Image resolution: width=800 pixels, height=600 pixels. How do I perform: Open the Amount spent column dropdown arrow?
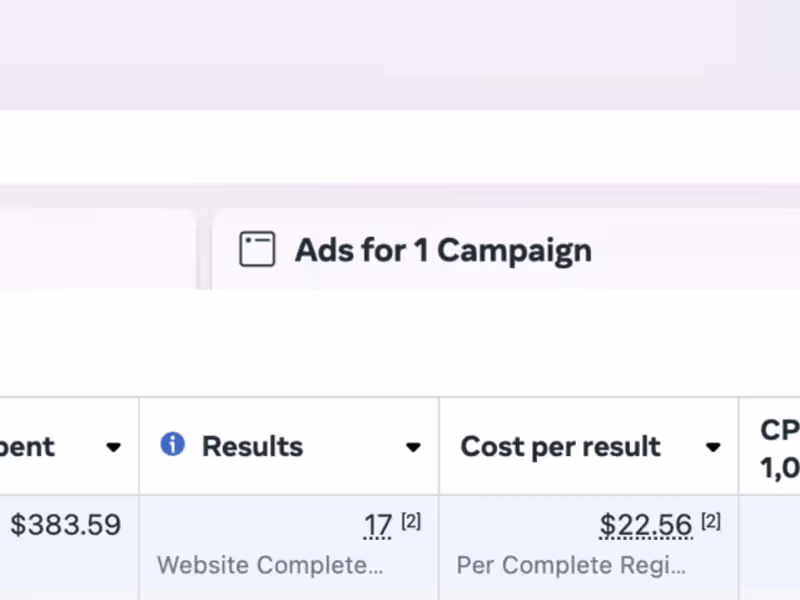pyautogui.click(x=114, y=447)
